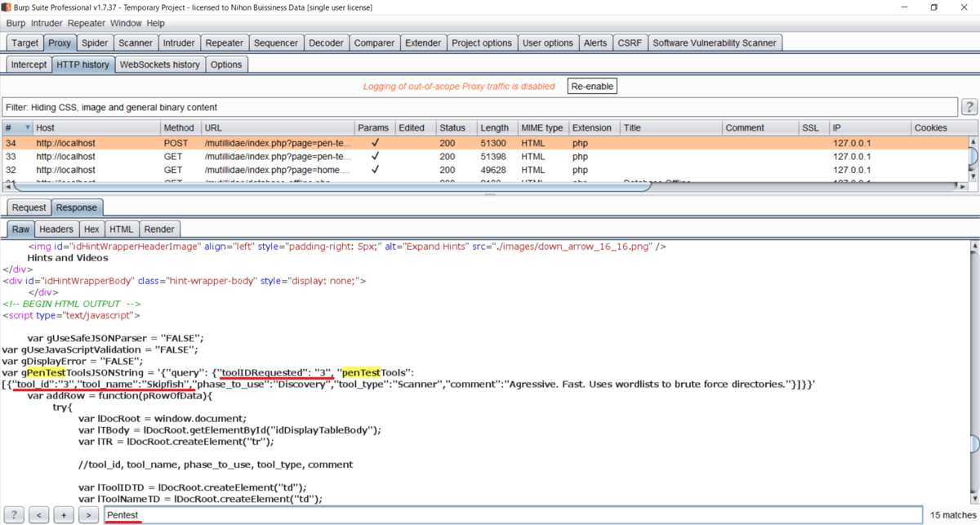Re-enable out-of-scope proxy logging
The width and height of the screenshot is (980, 525).
pos(592,86)
